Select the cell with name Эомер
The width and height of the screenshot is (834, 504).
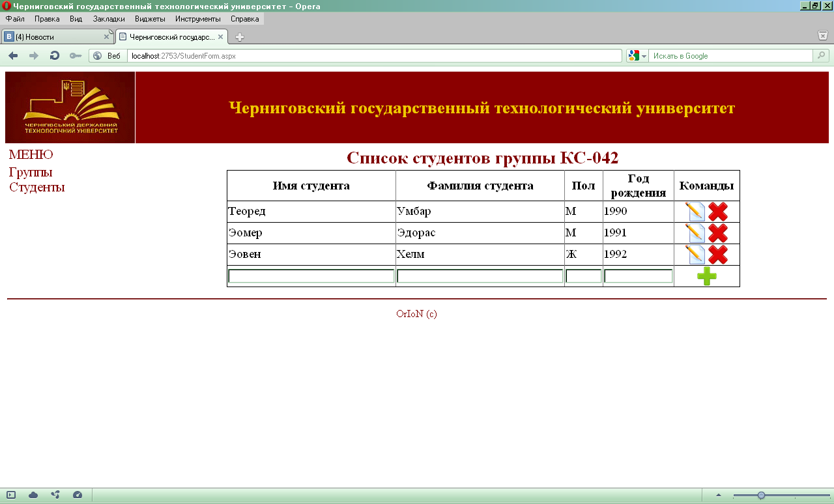click(x=311, y=233)
